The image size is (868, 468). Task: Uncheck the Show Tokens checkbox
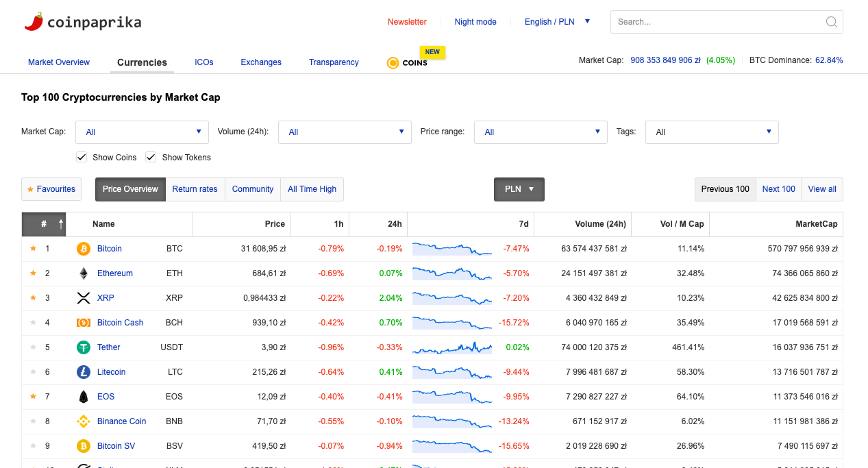point(151,157)
